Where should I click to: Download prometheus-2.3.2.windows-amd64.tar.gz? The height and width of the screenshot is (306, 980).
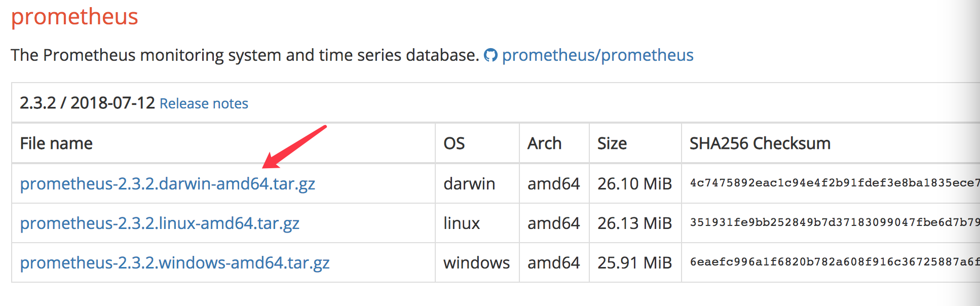(x=175, y=262)
